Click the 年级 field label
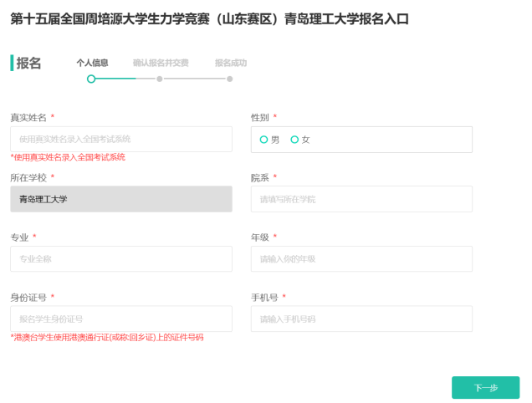This screenshot has width=532, height=403. click(x=260, y=237)
